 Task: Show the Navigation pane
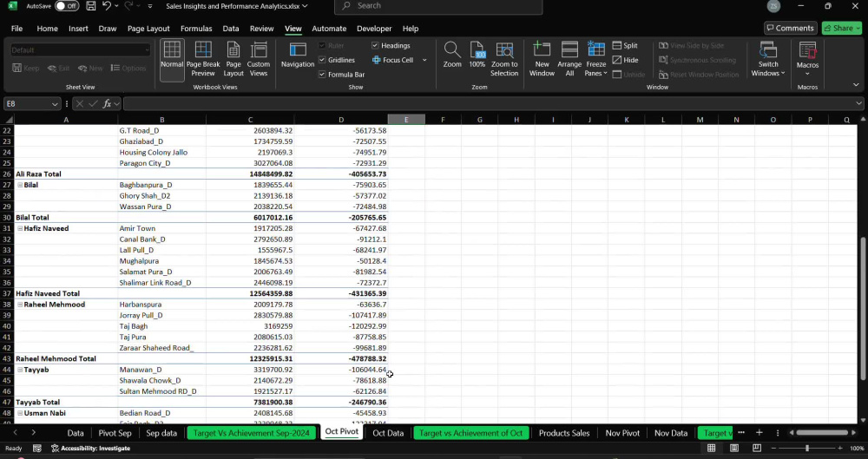[297, 56]
